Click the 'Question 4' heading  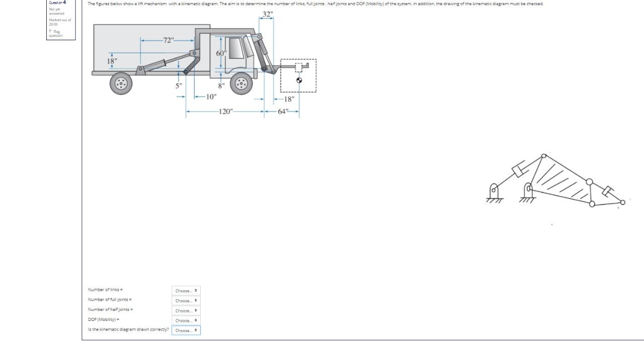pos(57,3)
